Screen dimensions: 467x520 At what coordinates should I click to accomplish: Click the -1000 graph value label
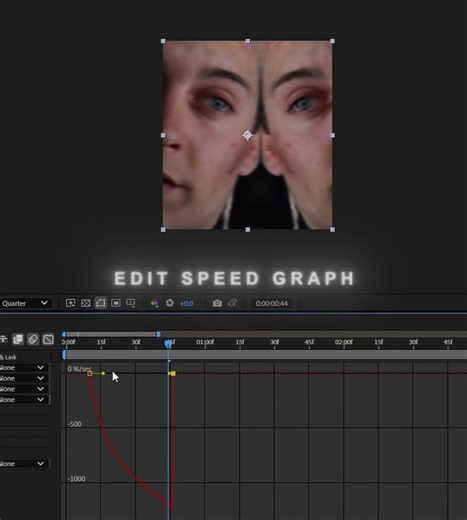tap(76, 479)
